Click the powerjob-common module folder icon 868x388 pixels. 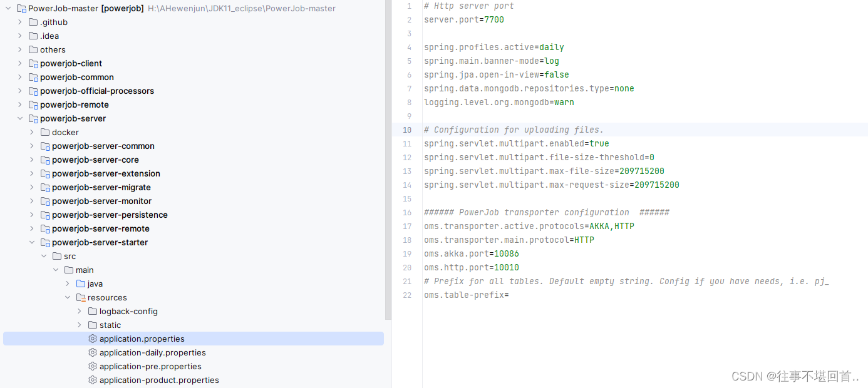(33, 77)
